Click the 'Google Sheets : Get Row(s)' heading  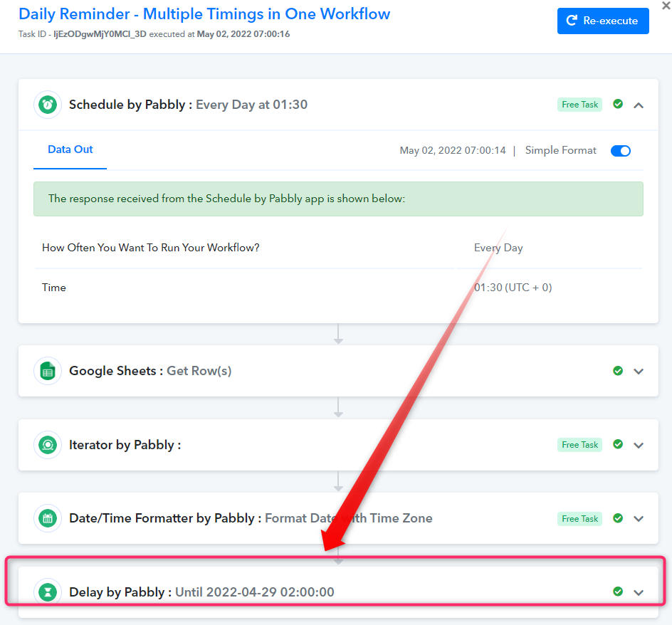coord(150,372)
